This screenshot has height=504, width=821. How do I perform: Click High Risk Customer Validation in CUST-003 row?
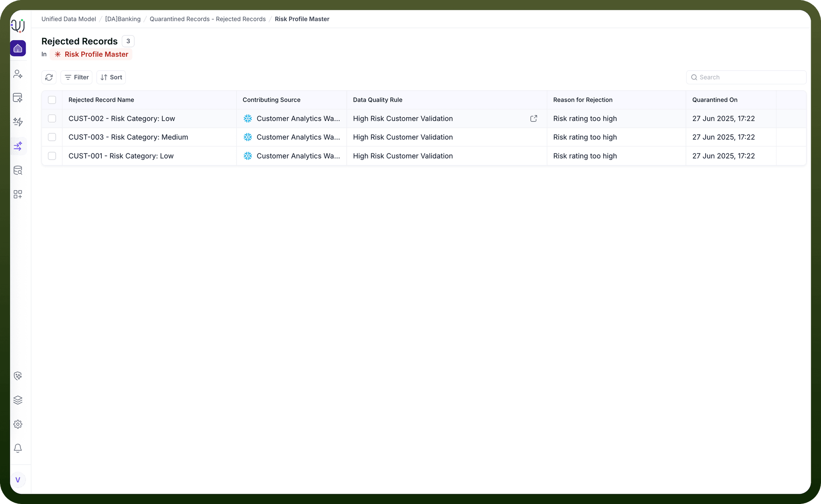403,137
